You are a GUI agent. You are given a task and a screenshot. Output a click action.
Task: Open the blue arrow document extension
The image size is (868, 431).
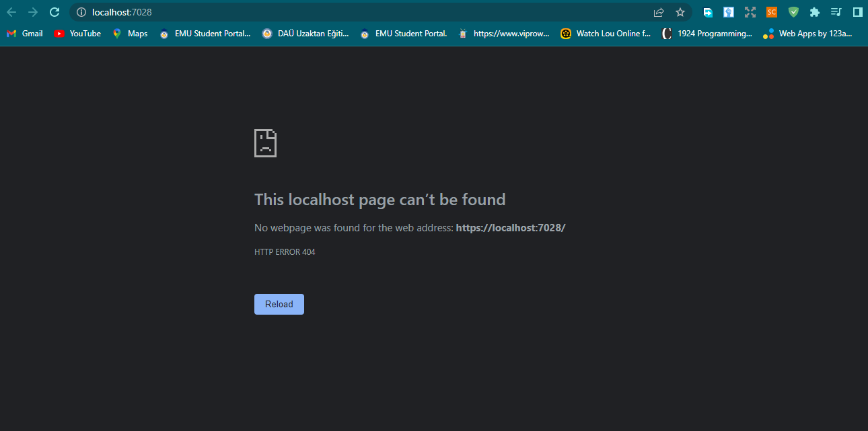coord(708,12)
